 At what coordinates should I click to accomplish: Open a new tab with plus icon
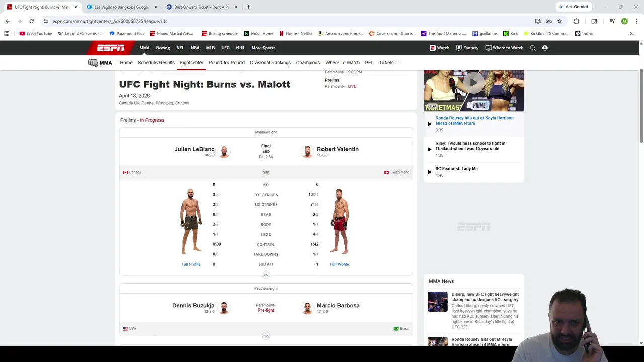click(248, 7)
